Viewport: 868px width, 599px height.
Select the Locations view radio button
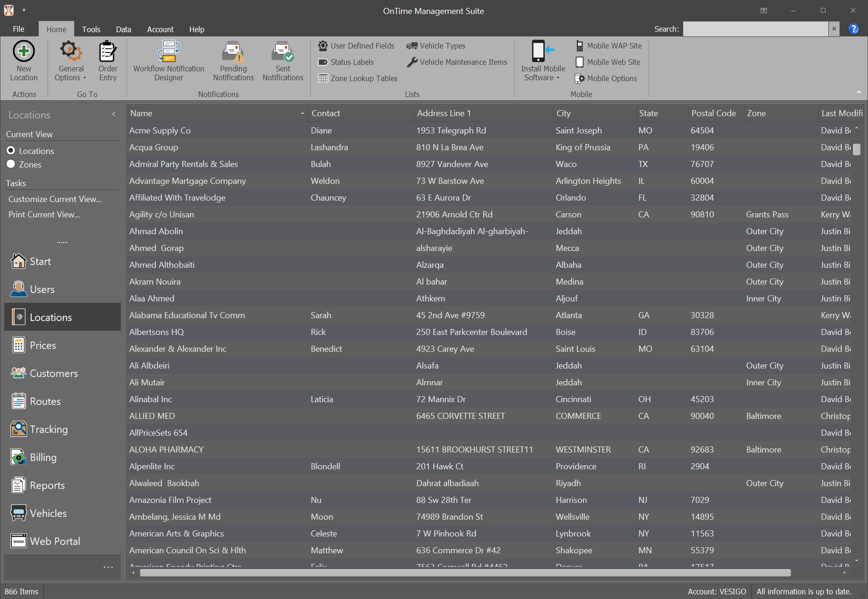point(11,151)
